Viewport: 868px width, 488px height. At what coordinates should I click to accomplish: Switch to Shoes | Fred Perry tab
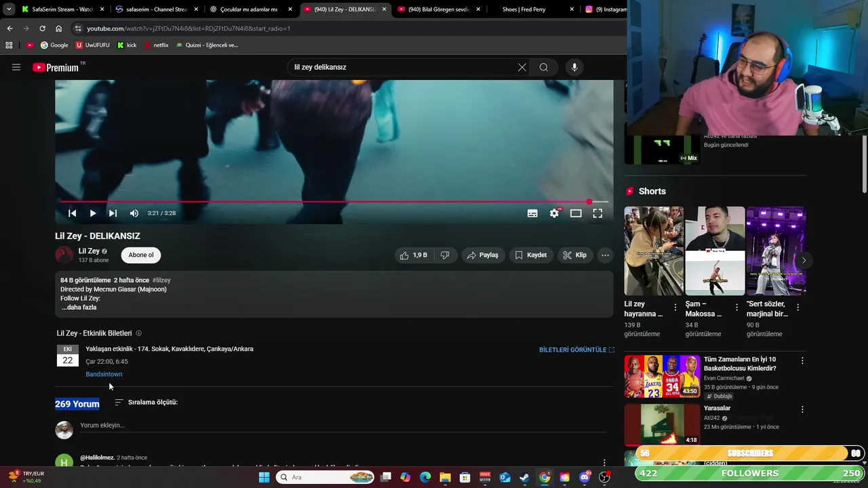(x=528, y=9)
